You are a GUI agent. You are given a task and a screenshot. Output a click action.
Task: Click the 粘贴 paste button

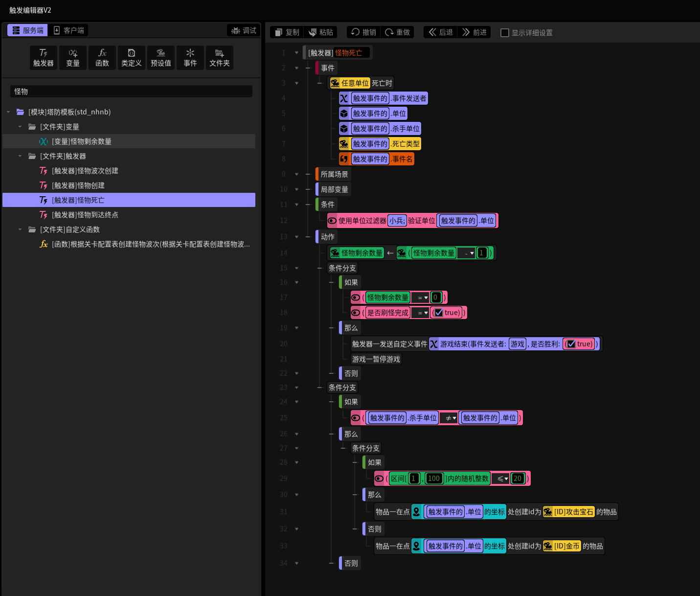pos(320,32)
